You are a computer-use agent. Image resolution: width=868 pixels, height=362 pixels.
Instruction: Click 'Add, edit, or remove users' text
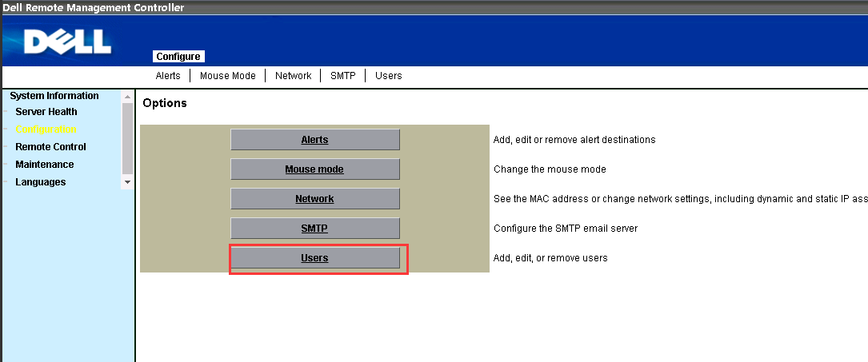551,258
